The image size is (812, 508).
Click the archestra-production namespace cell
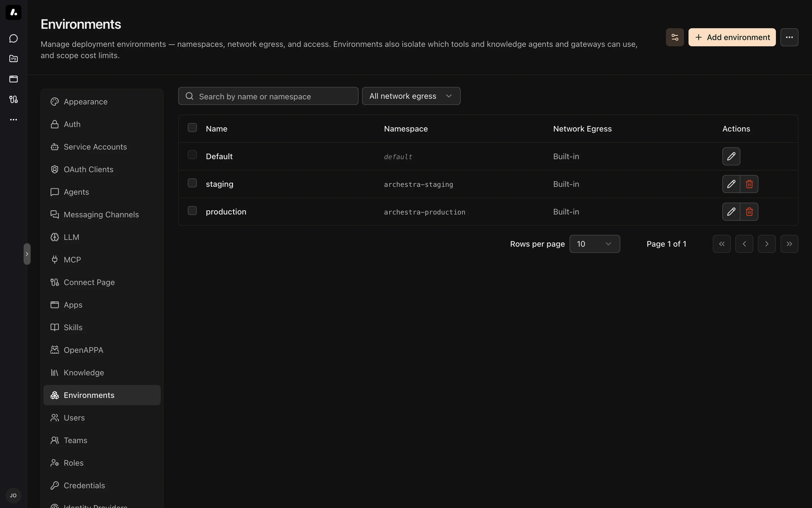point(424,212)
